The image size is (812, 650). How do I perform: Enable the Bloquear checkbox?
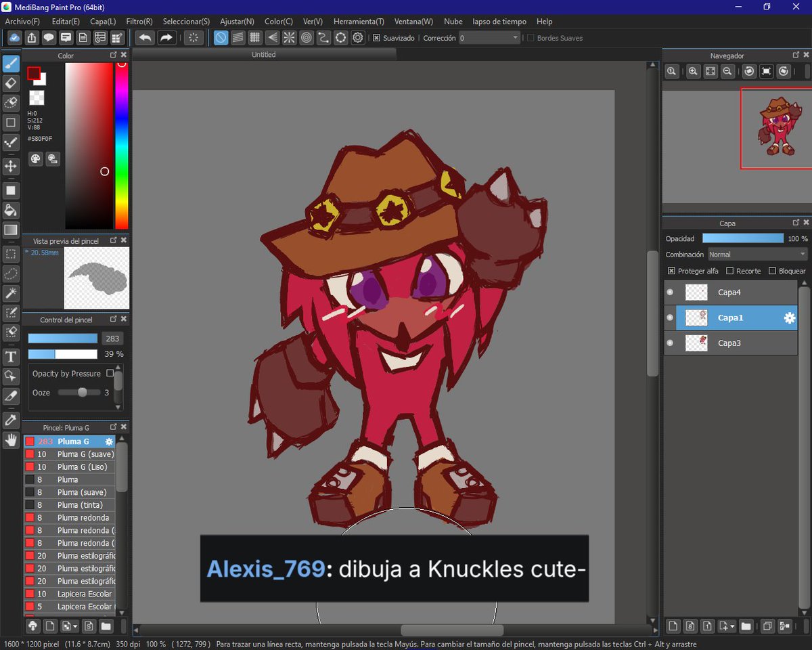(772, 271)
